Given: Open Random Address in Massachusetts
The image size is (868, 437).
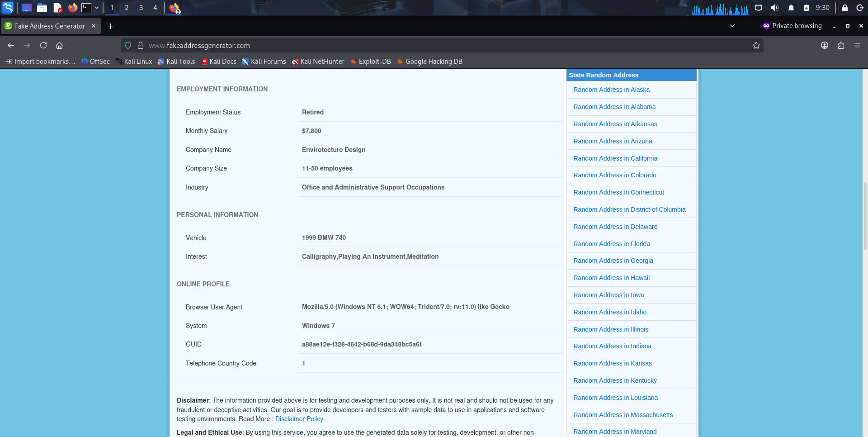Looking at the screenshot, I should point(623,415).
